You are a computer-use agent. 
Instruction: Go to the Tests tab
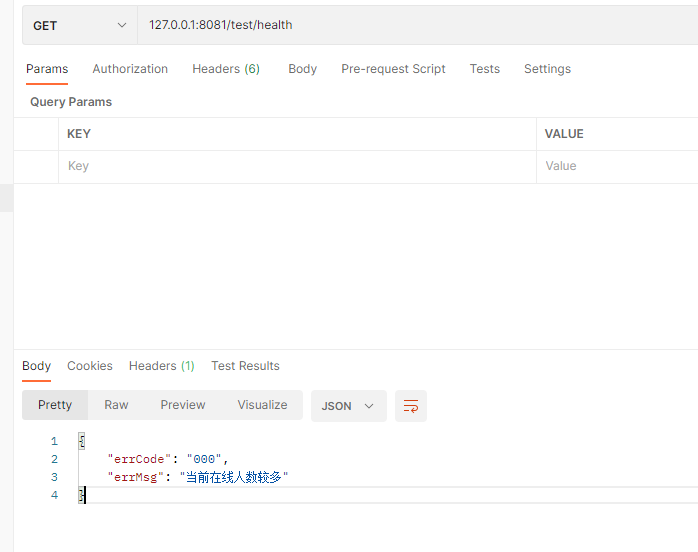[x=484, y=69]
